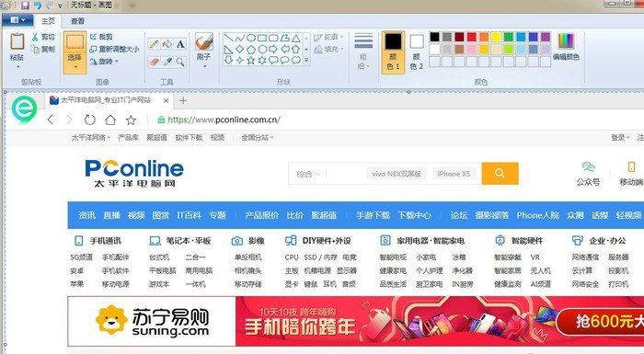Click the 太平洋电脑网 browser tab title

[x=106, y=100]
